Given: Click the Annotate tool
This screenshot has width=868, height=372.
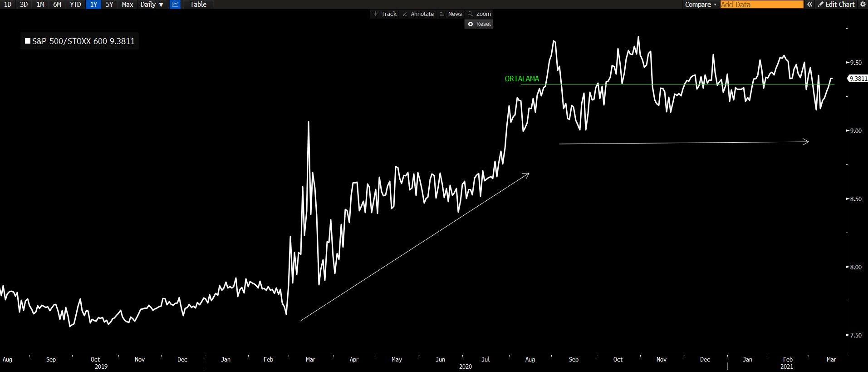Looking at the screenshot, I should (x=418, y=14).
